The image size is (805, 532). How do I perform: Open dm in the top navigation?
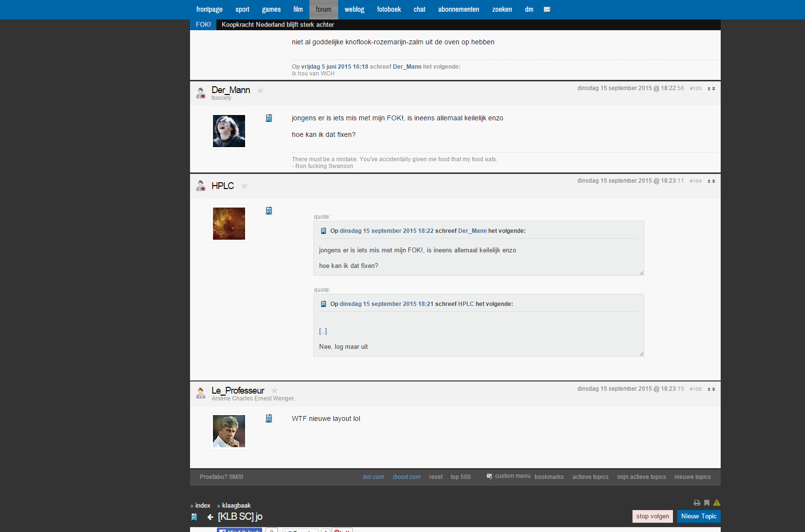click(x=529, y=9)
